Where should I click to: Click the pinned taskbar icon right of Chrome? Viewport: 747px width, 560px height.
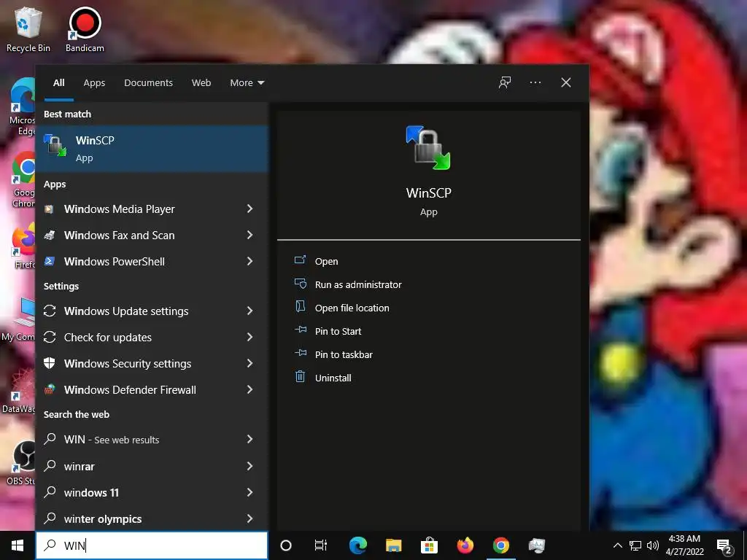point(536,545)
